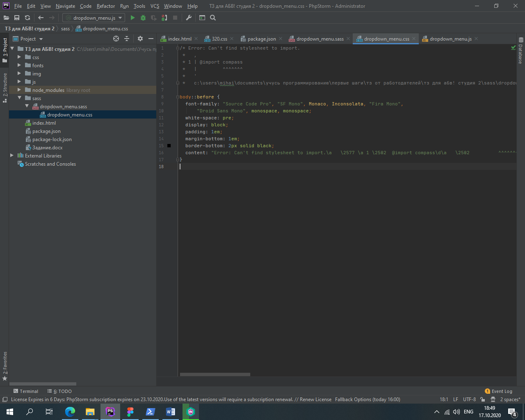Click Attach debugger to process icon
This screenshot has width=525, height=420.
[x=164, y=18]
